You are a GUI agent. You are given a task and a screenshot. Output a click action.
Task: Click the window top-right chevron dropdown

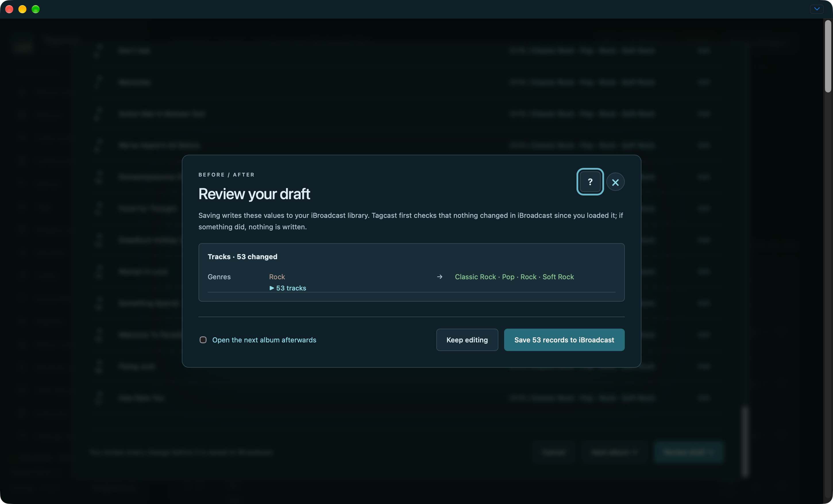coord(817,9)
